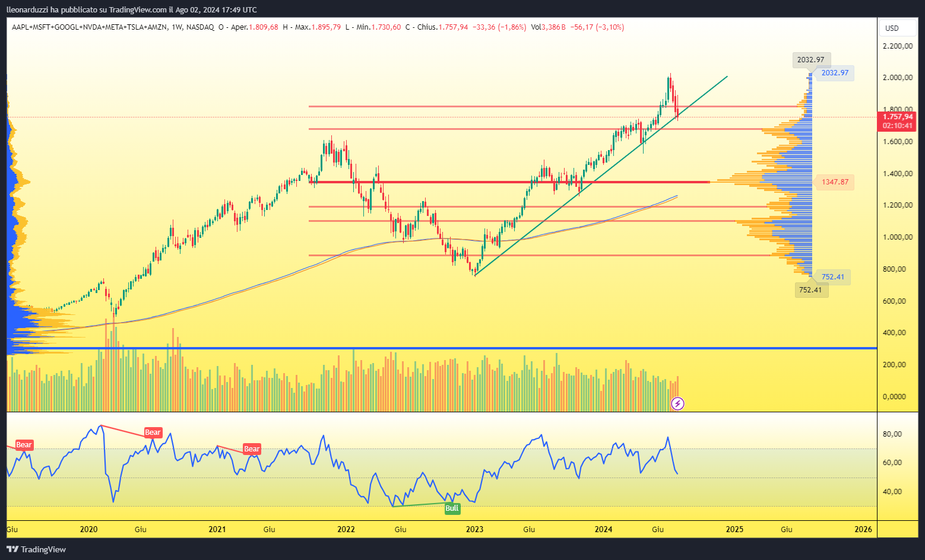
Task: Click 2.200,00 on the price scale
Action: (x=898, y=46)
